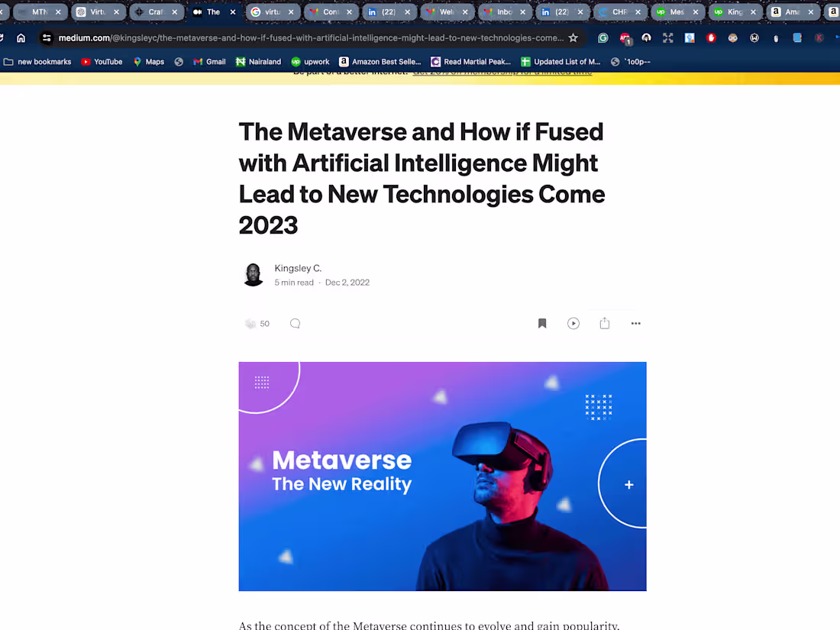Star the current page in the address bar
The width and height of the screenshot is (840, 630).
tap(573, 37)
